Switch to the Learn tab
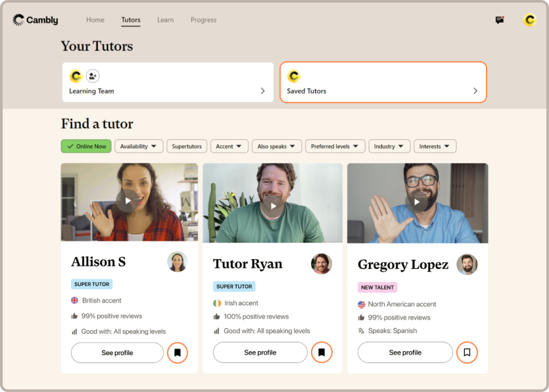This screenshot has height=392, width=549. 165,20
